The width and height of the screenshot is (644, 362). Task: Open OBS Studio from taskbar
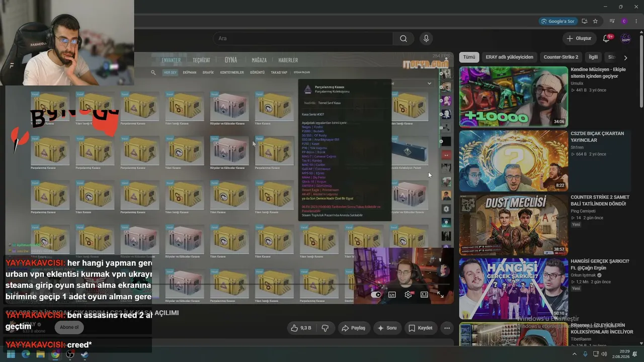(x=70, y=354)
